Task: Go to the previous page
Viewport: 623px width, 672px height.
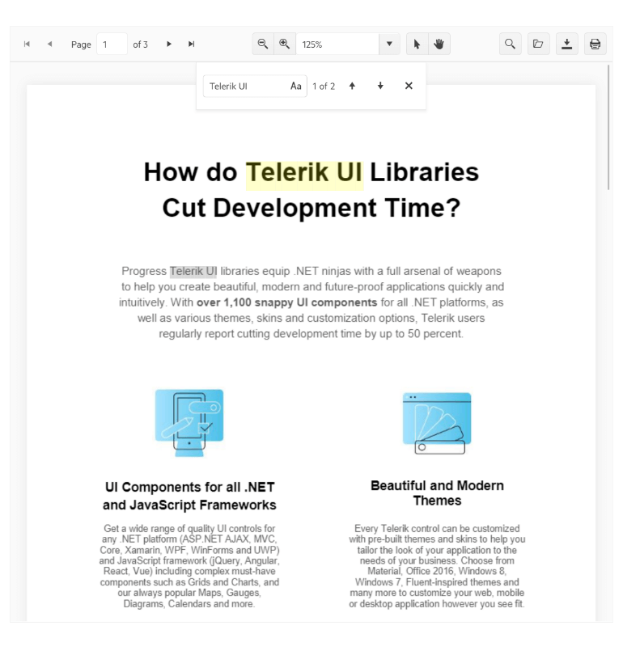Action: tap(49, 44)
